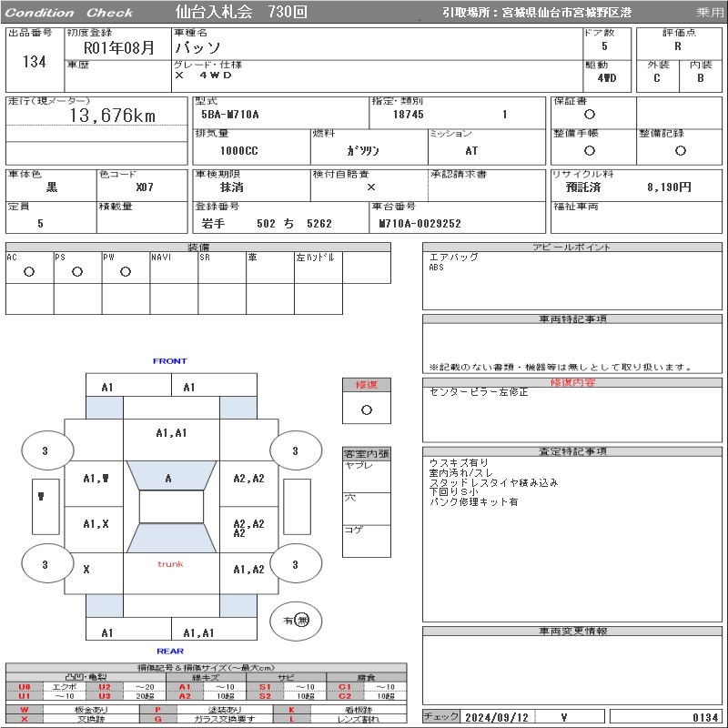Image resolution: width=728 pixels, height=728 pixels.
Task: Select the 仙台入札会 730回 heading
Action: [241, 12]
